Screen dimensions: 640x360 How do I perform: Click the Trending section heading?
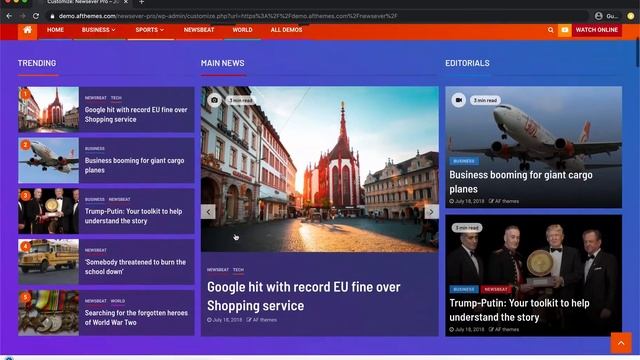37,63
